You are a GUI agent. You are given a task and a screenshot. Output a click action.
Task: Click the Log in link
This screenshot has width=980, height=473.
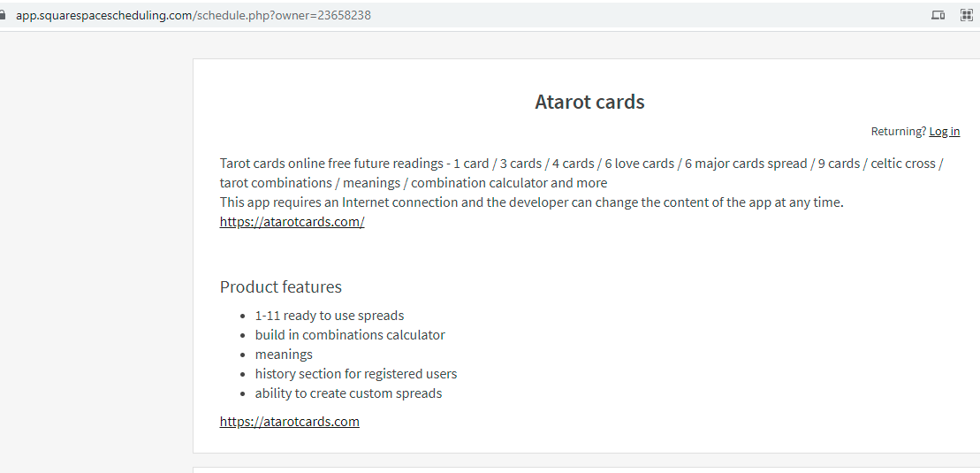point(944,132)
